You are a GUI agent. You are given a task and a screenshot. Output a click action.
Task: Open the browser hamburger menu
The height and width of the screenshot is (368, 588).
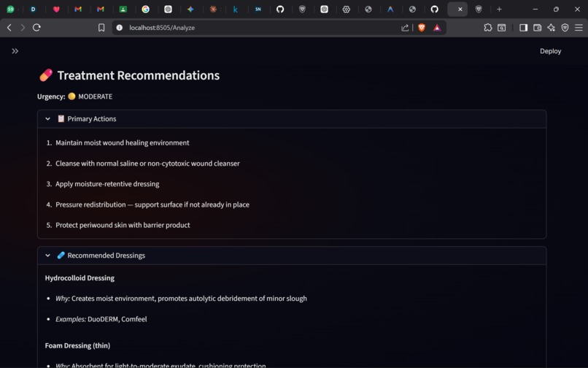pos(579,28)
